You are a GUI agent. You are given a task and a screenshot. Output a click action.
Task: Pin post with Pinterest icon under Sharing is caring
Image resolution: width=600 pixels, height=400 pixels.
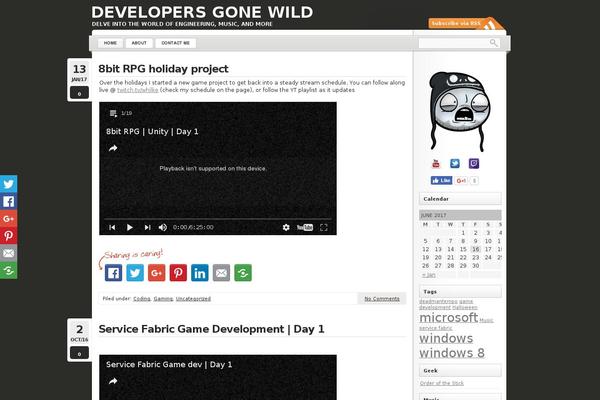tap(178, 273)
